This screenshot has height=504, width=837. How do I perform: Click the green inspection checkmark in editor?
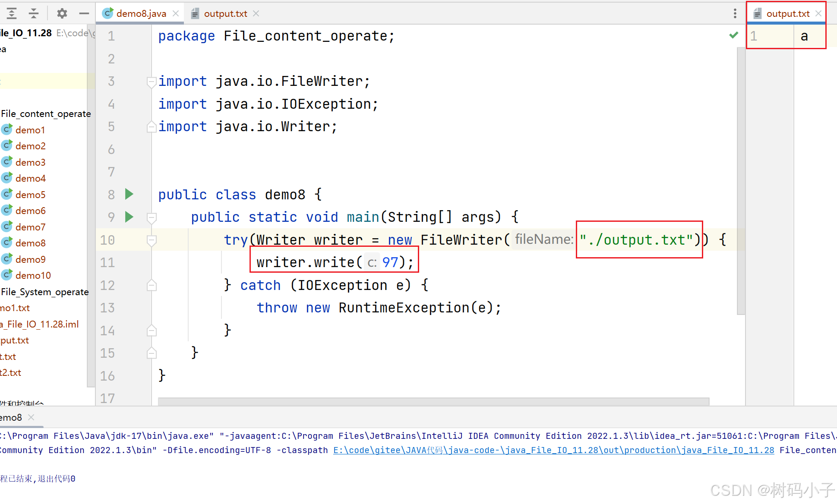point(733,35)
